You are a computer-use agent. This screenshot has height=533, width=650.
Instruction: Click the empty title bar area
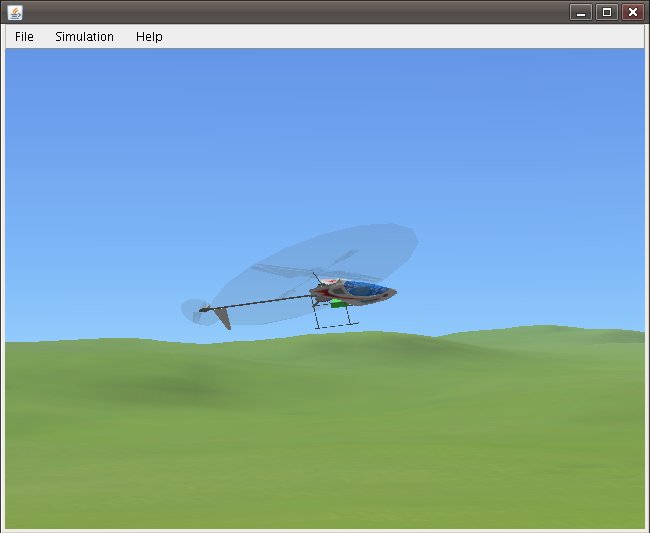click(300, 12)
